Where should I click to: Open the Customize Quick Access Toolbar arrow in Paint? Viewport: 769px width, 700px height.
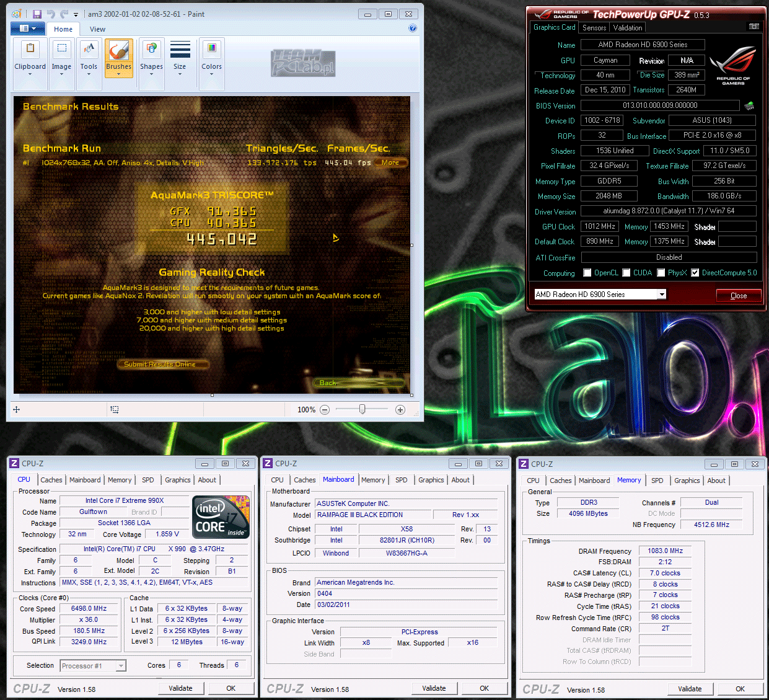[76, 15]
